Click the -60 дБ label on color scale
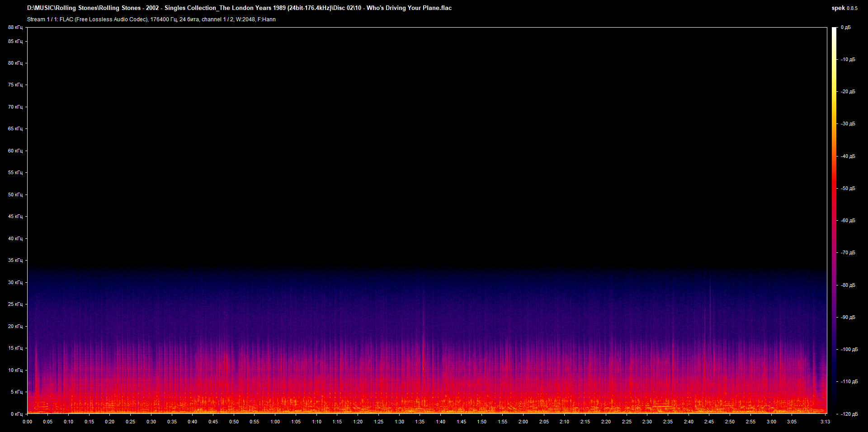868x432 pixels. pos(848,221)
